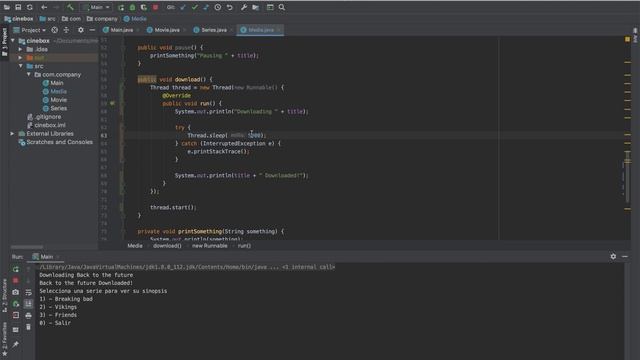This screenshot has width=640, height=360.
Task: Click the com breadcrumb in navigation bar
Action: coord(71,19)
